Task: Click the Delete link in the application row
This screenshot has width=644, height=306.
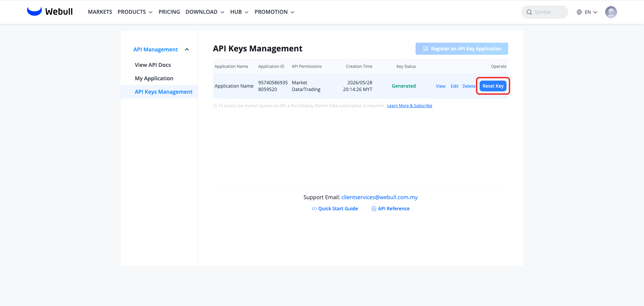Action: pyautogui.click(x=469, y=86)
